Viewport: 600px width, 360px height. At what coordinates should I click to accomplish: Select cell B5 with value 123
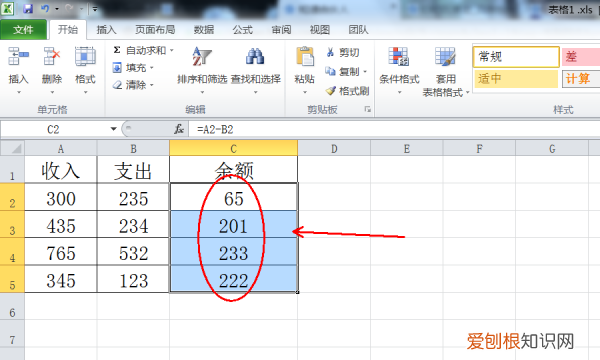coord(133,279)
